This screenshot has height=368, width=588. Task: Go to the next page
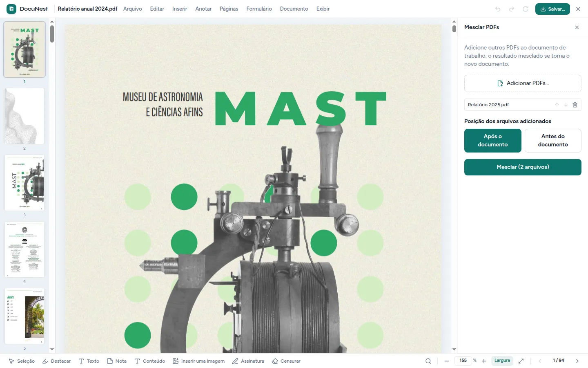[577, 361]
